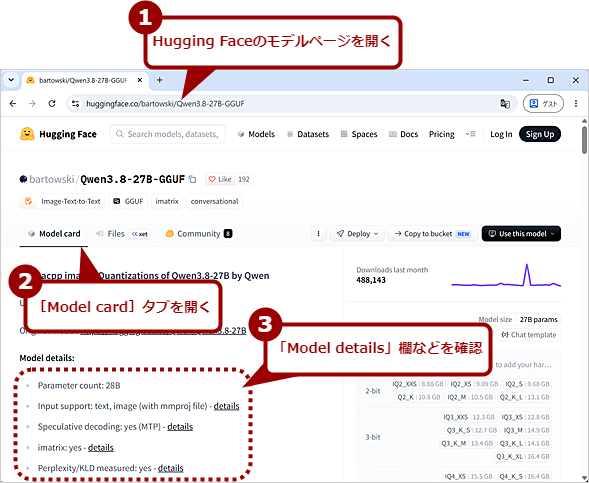Open Datasets in the navigation bar
Image resolution: width=589 pixels, height=483 pixels.
point(308,134)
